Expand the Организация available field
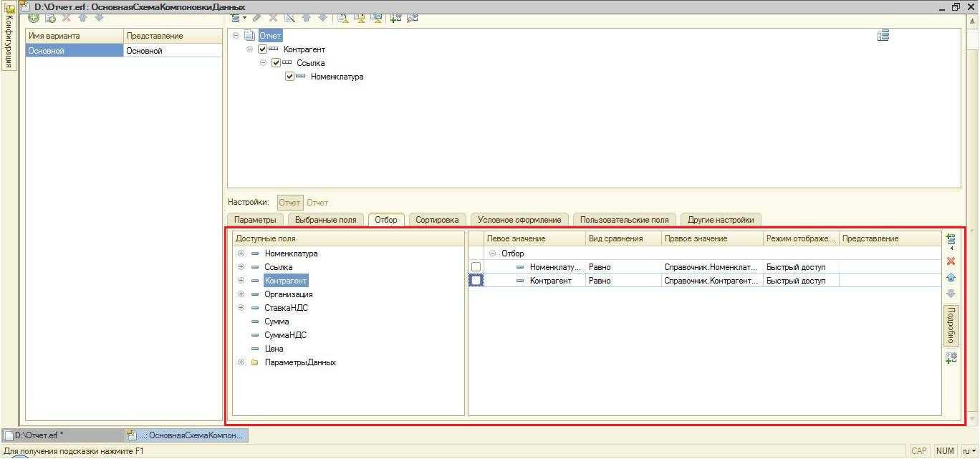Screen dimensions: 980x459 [x=241, y=294]
